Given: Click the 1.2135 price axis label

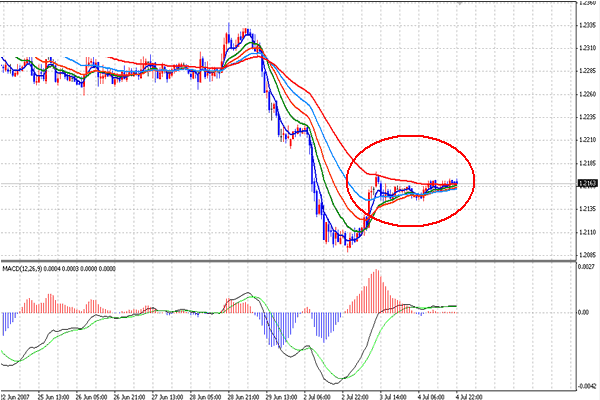Looking at the screenshot, I should [587, 209].
